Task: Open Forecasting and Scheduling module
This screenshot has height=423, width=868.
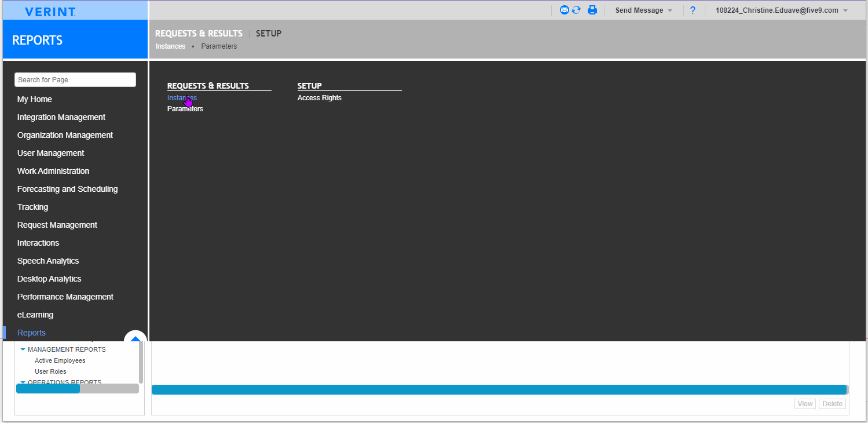Action: 67,189
